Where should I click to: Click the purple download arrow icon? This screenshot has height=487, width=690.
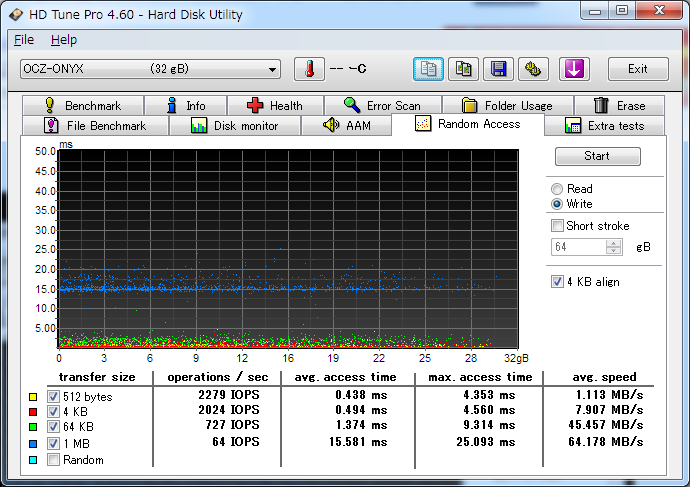[x=574, y=69]
